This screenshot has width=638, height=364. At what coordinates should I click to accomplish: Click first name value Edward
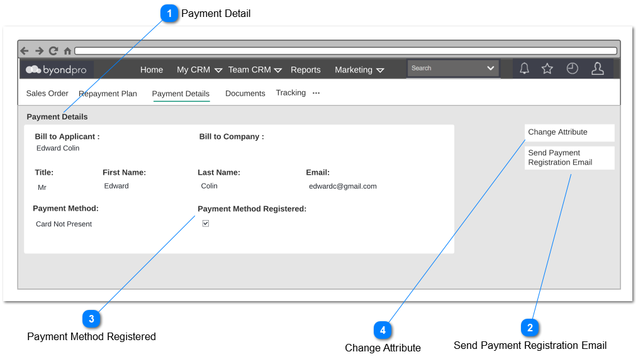(x=116, y=186)
